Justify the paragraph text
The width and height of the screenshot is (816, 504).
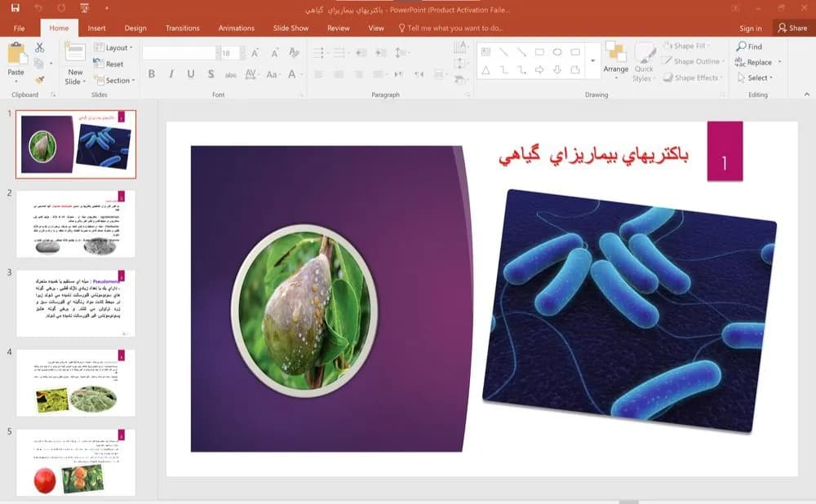point(380,74)
